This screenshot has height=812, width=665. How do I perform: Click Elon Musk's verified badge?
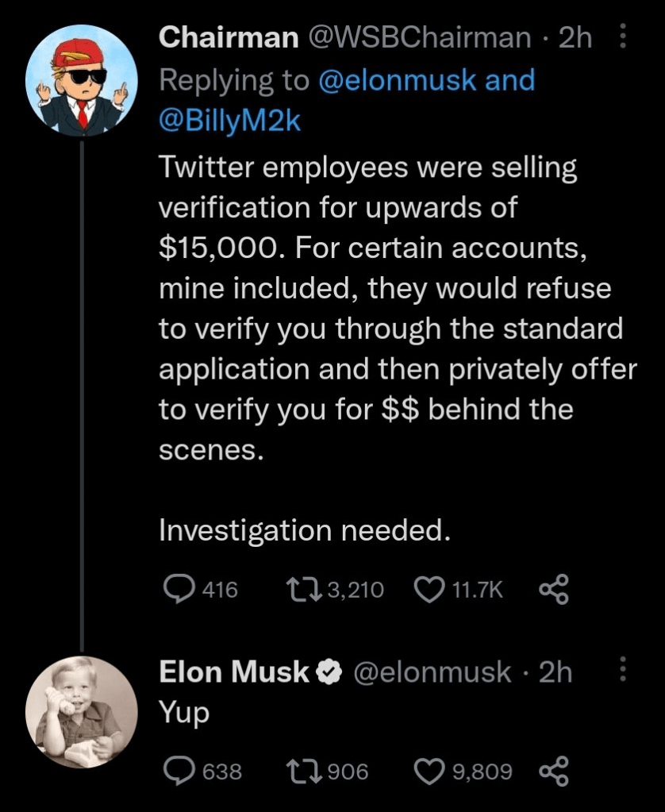point(326,673)
